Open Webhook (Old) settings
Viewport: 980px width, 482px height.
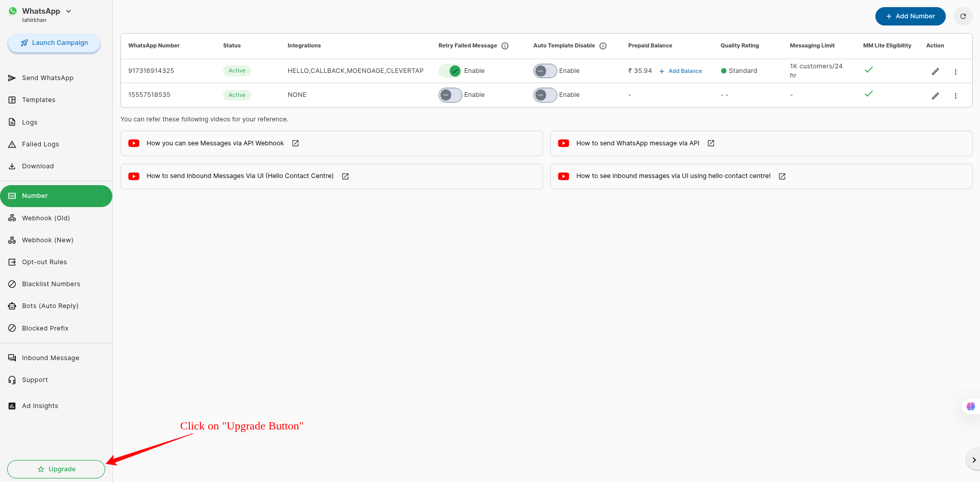pyautogui.click(x=56, y=218)
